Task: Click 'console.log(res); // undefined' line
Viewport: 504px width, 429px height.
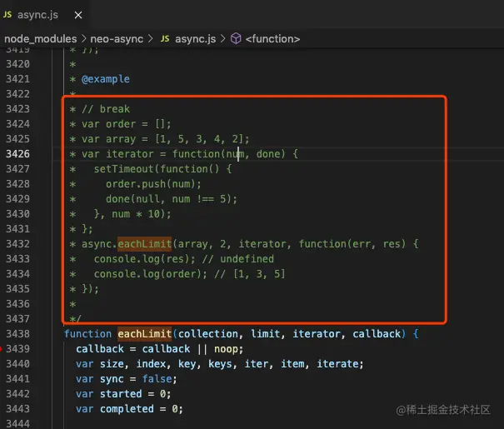Action: click(184, 259)
